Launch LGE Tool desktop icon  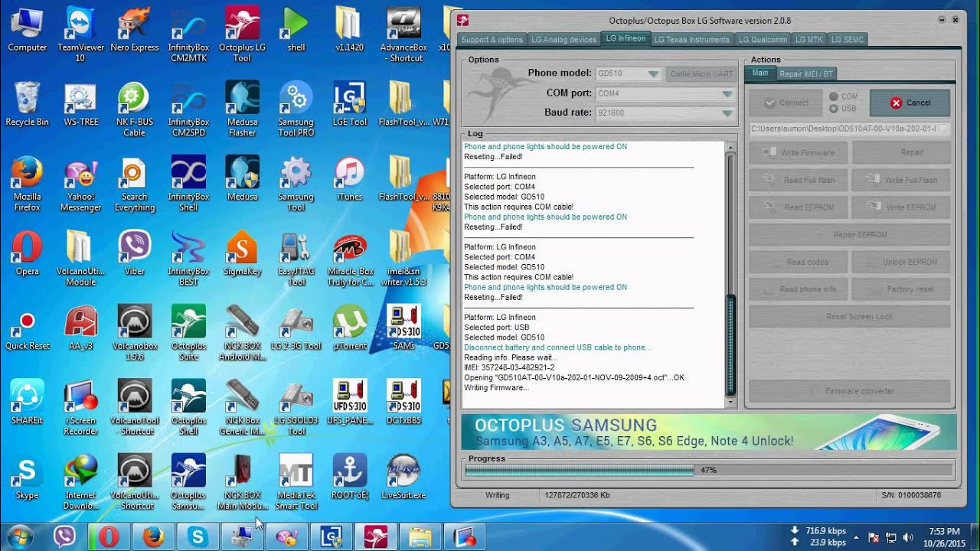click(x=350, y=104)
